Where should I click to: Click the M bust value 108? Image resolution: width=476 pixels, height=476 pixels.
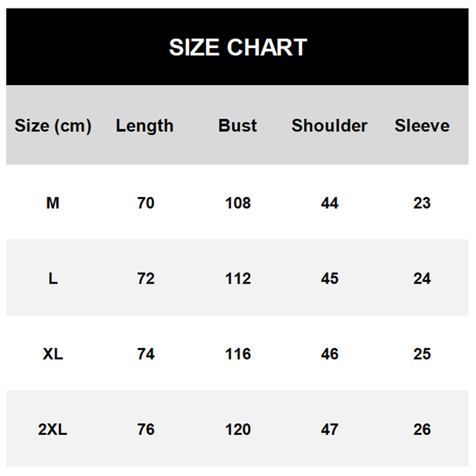tap(238, 203)
